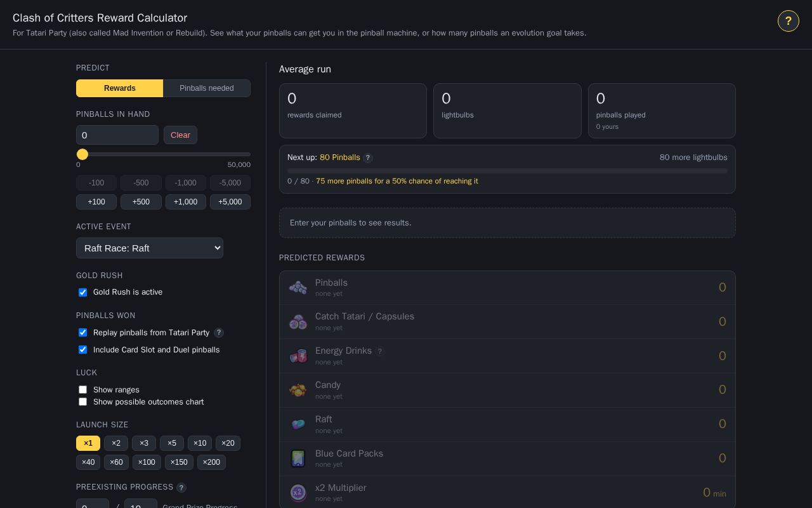812x508 pixels.
Task: Toggle Include Card Slot and Duel pinballs
Action: (x=82, y=350)
